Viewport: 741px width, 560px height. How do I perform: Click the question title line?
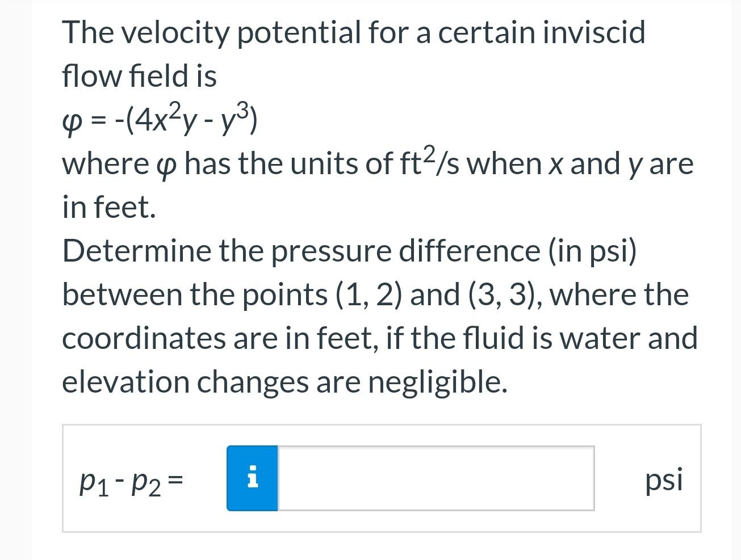tap(352, 32)
